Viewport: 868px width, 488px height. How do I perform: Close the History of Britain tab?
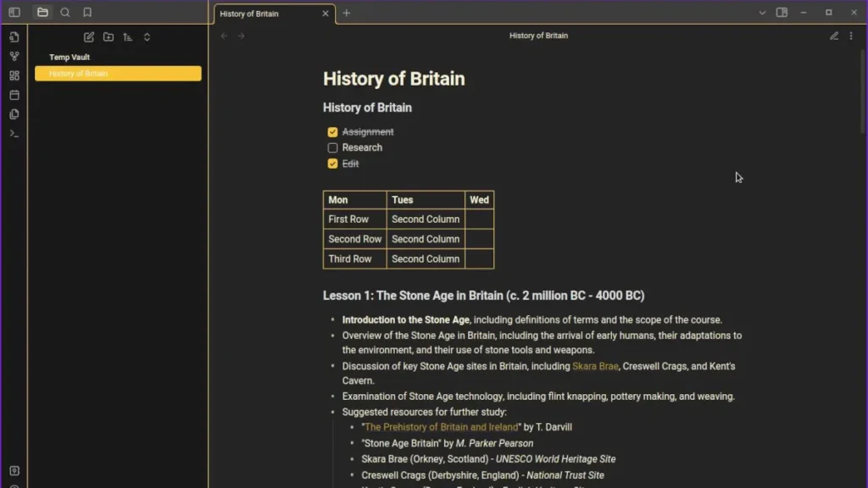coord(325,14)
